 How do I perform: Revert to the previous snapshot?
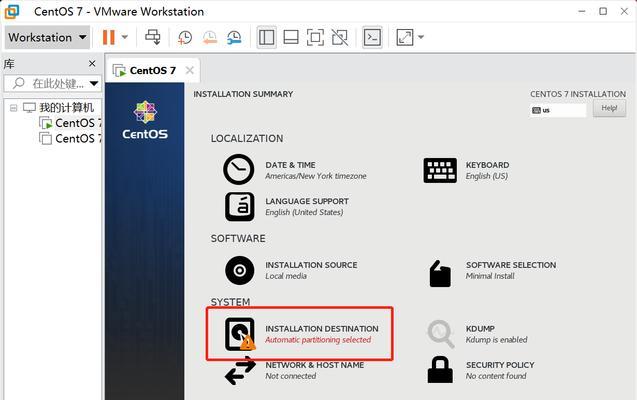pos(210,37)
